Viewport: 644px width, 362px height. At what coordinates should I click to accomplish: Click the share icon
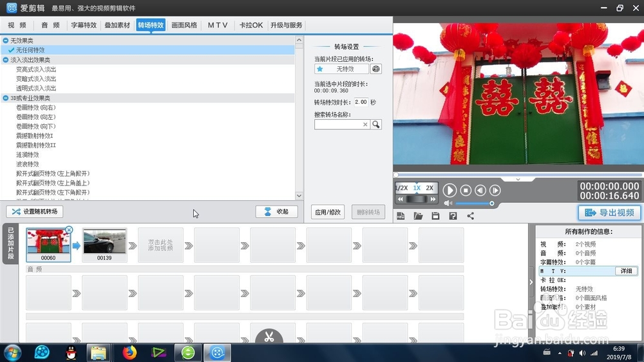click(471, 216)
